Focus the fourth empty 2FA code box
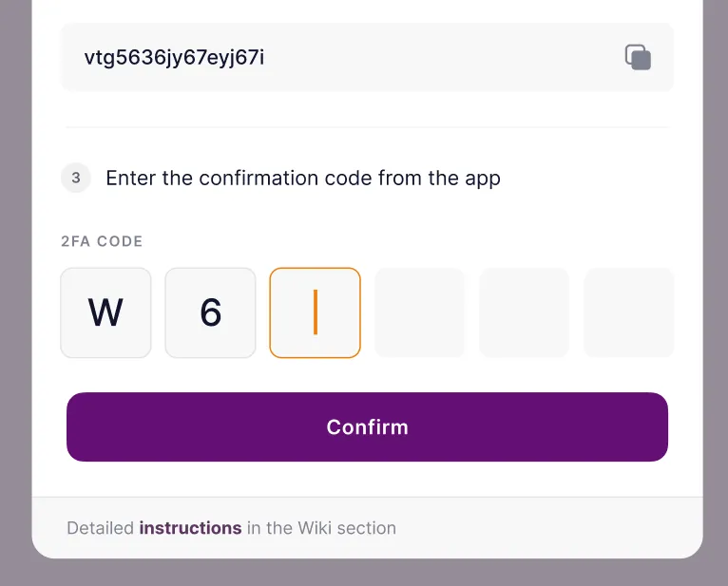Image resolution: width=728 pixels, height=586 pixels. click(x=419, y=312)
